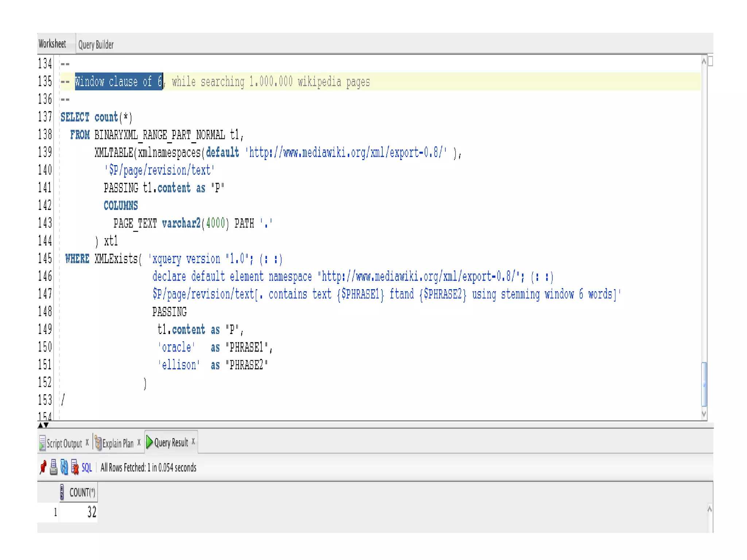Click the refresh query results icon

pos(64,467)
